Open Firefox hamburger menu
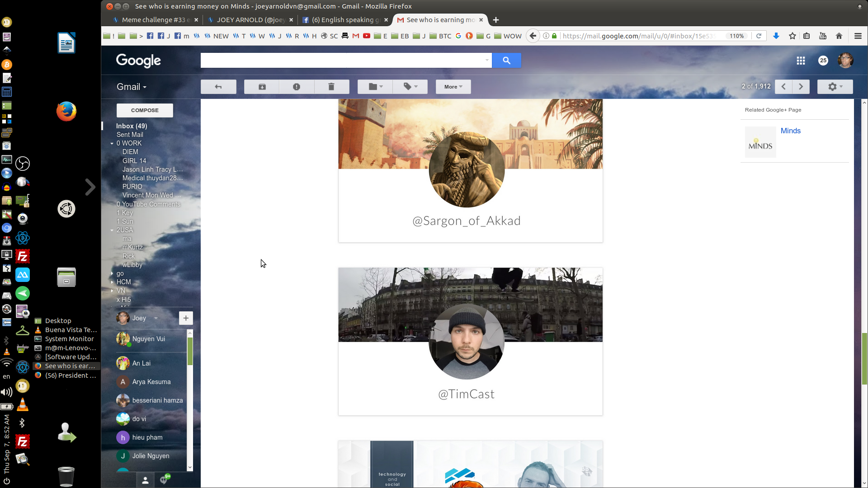The image size is (868, 488). (858, 36)
